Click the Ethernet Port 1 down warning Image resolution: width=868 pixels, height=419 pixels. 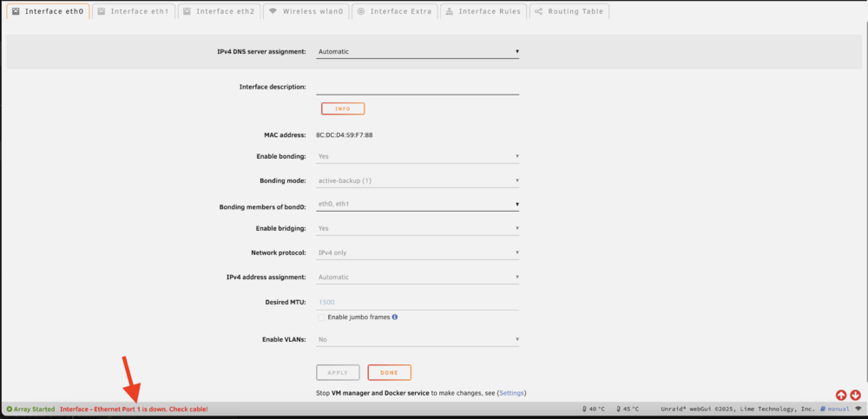(134, 409)
